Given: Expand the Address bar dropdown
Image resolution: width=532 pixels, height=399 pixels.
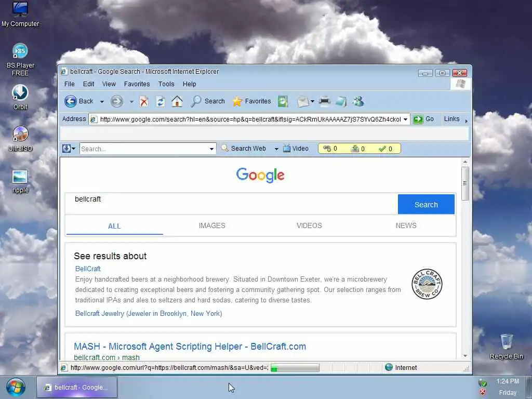Looking at the screenshot, I should [x=405, y=119].
